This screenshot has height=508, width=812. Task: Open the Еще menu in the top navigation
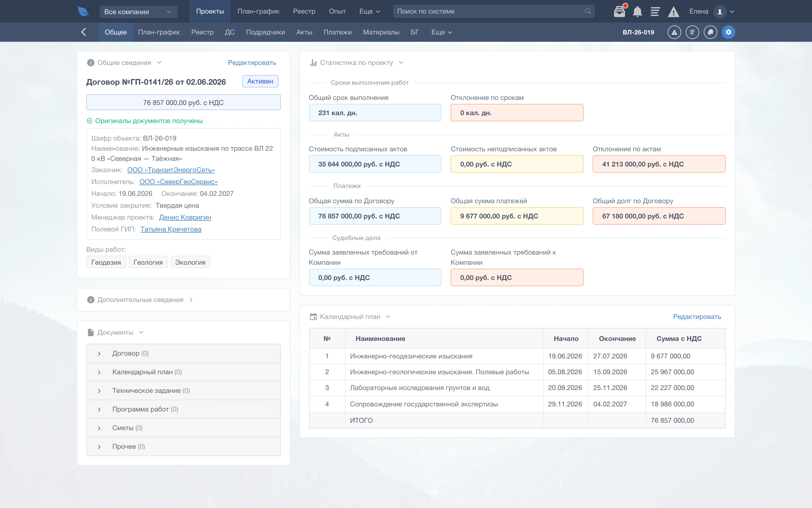coord(369,11)
